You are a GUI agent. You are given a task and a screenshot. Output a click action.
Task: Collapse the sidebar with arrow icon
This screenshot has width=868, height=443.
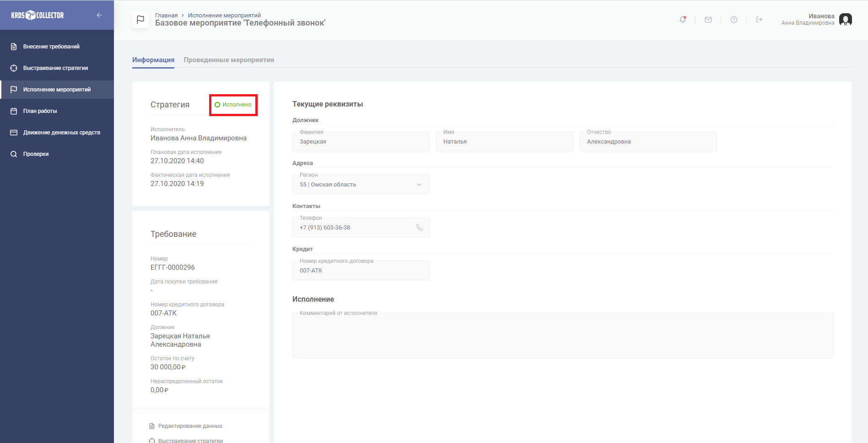pyautogui.click(x=99, y=15)
